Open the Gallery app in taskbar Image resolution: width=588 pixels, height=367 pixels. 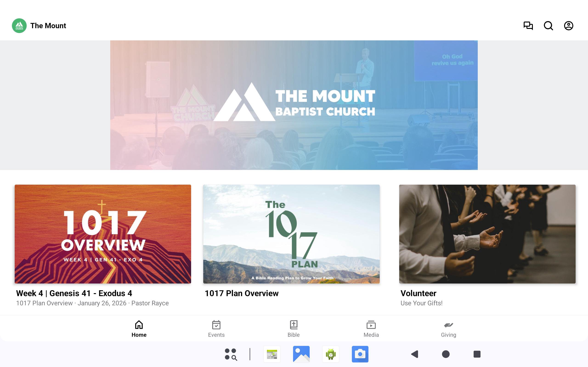(301, 354)
